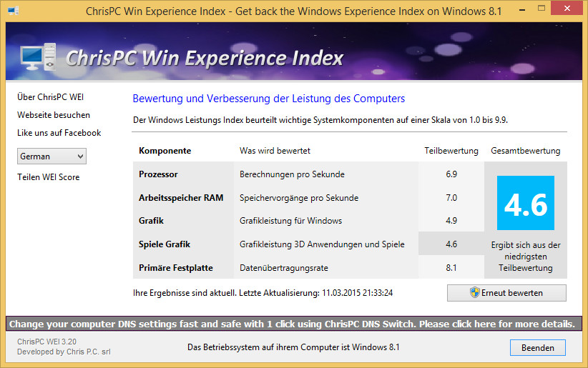Viewport: 588px width, 368px height.
Task: Open Like uns auf Facebook link
Action: click(59, 133)
